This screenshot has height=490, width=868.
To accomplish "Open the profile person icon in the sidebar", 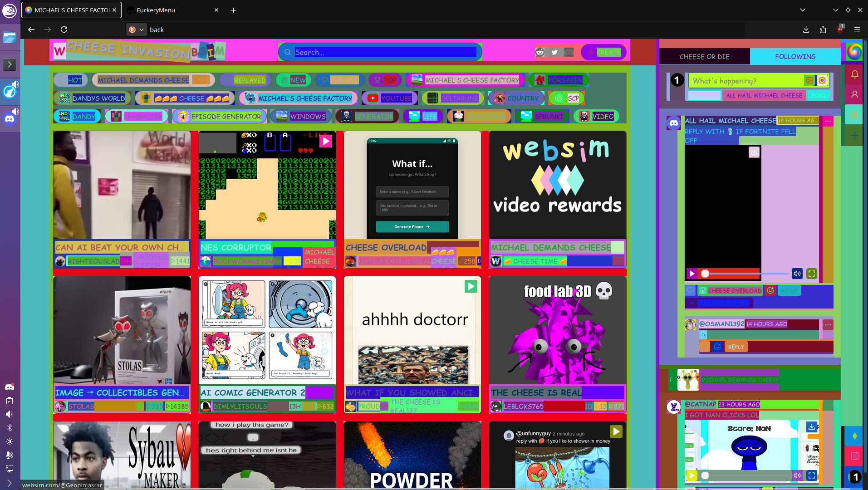I will tap(854, 94).
